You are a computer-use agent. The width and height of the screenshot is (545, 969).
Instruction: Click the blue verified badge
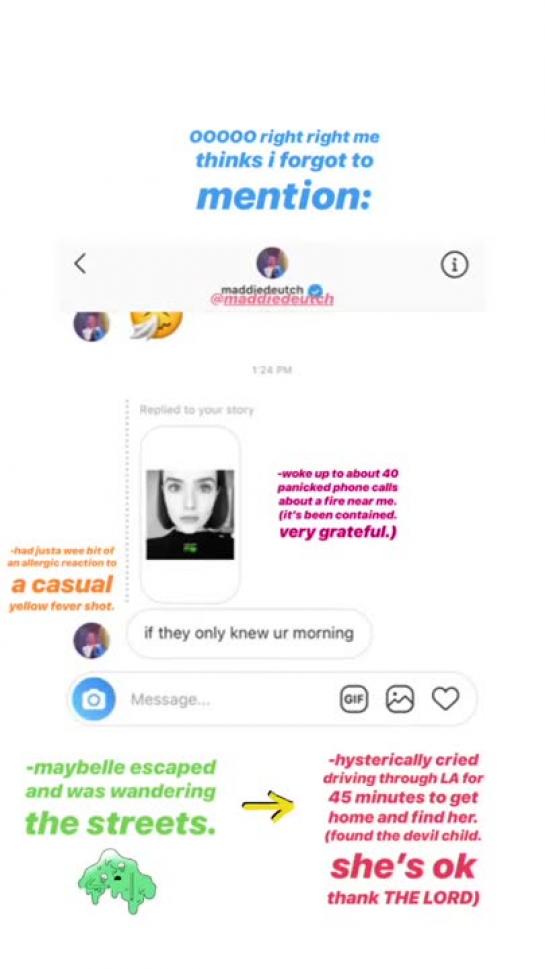pos(315,290)
